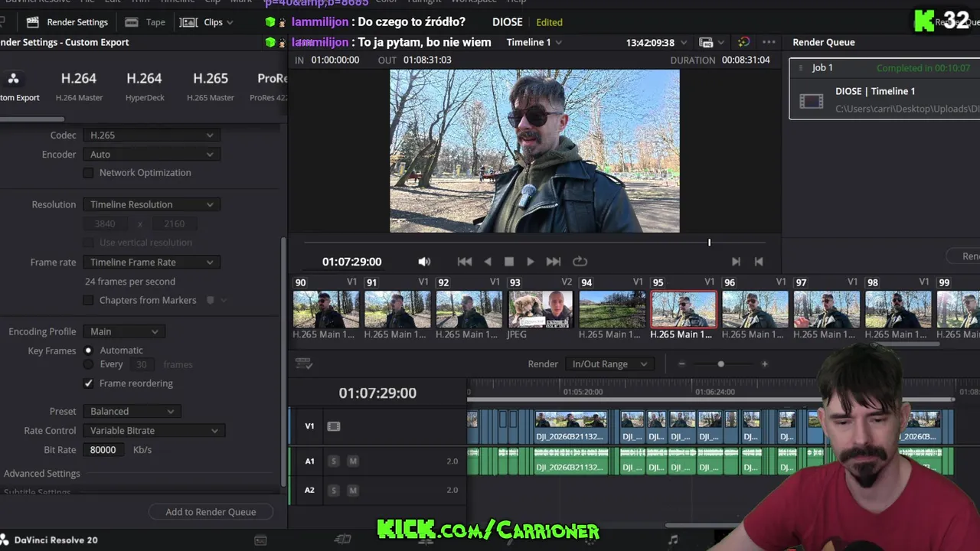Open the Fairlight page music icon

[673, 540]
